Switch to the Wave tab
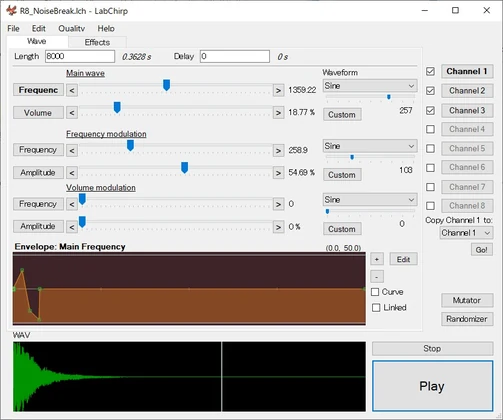Viewport: 503px width, 420px height. click(37, 41)
